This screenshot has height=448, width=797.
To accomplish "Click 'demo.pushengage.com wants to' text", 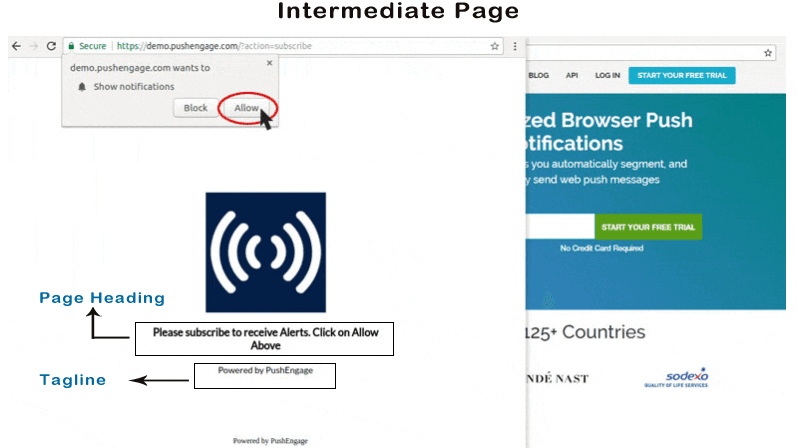I will (140, 68).
